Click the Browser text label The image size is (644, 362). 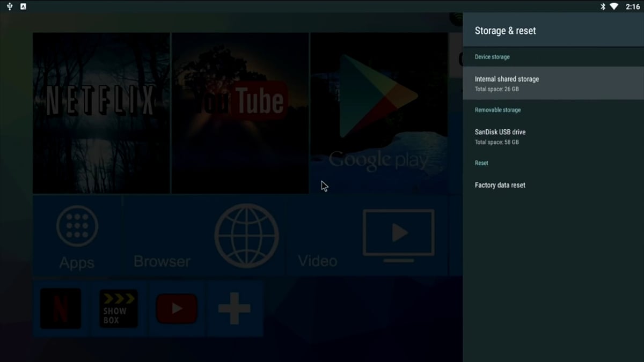coord(162,261)
